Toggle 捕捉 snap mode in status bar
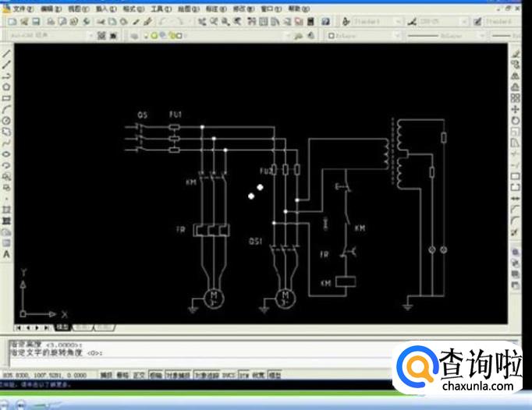The height and width of the screenshot is (410, 532). (106, 375)
